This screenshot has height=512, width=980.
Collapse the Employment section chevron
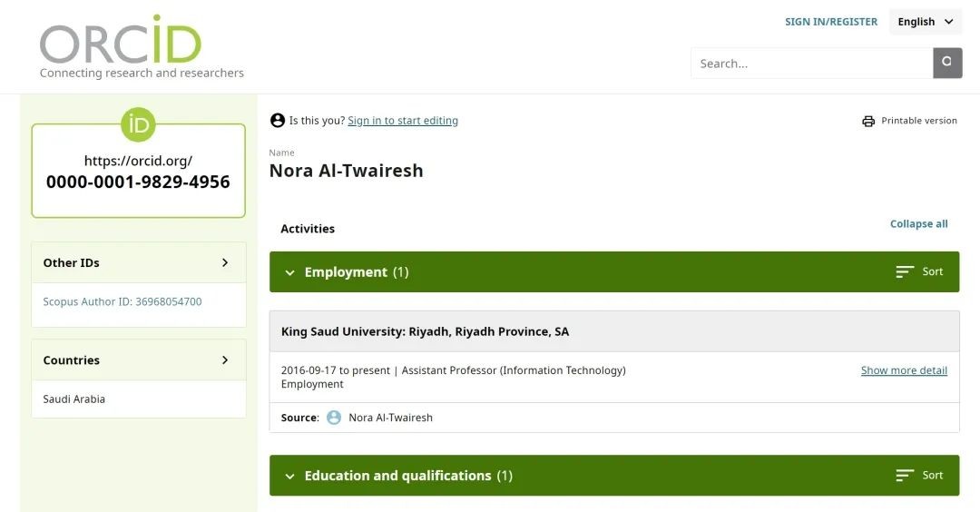289,272
